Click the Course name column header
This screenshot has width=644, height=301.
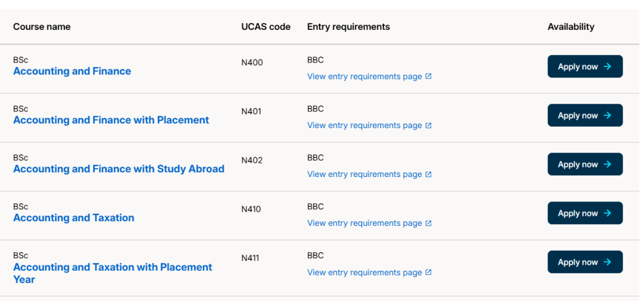click(x=42, y=27)
